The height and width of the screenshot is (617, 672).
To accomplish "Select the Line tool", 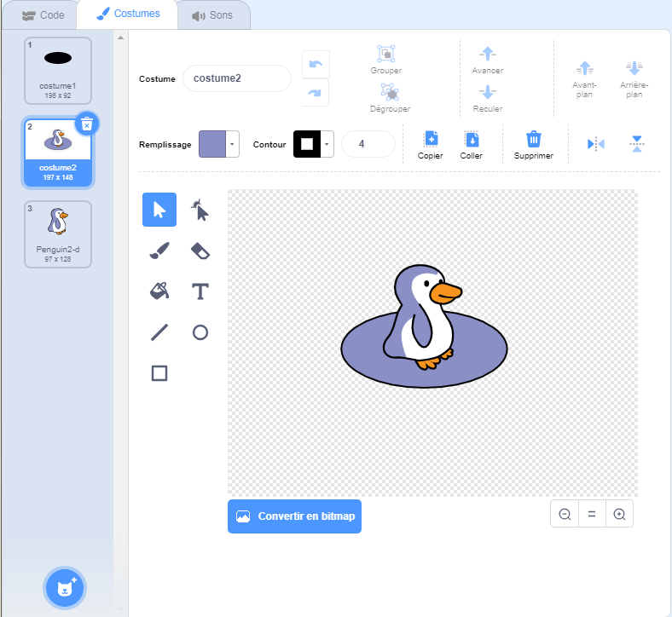I will coord(159,332).
